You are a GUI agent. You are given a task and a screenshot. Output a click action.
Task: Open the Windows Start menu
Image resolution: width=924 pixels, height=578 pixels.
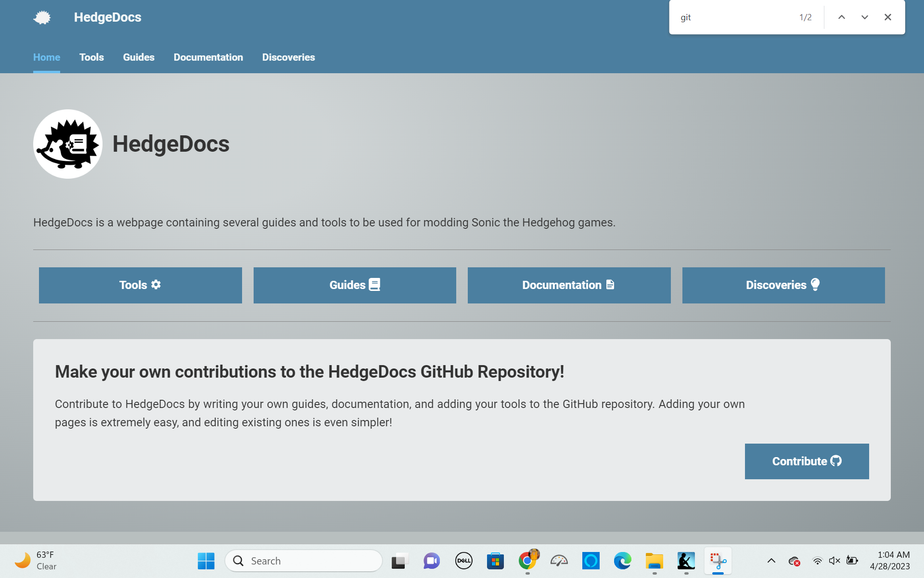click(206, 561)
